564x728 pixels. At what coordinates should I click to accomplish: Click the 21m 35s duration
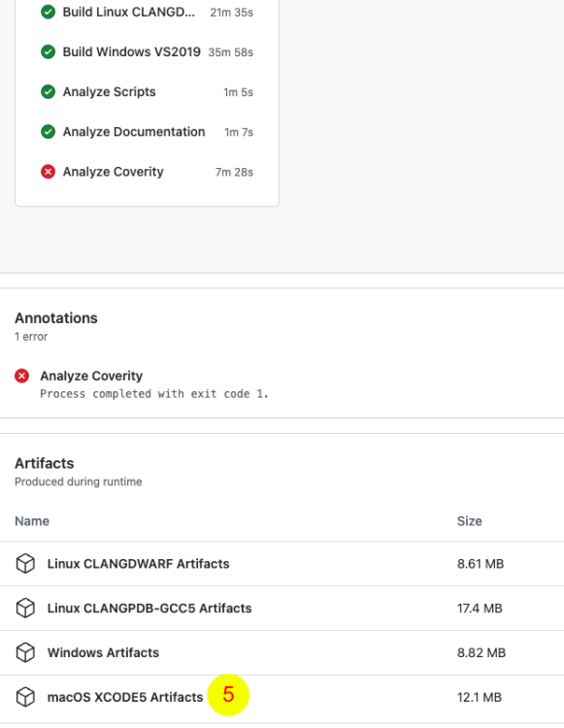pyautogui.click(x=232, y=13)
